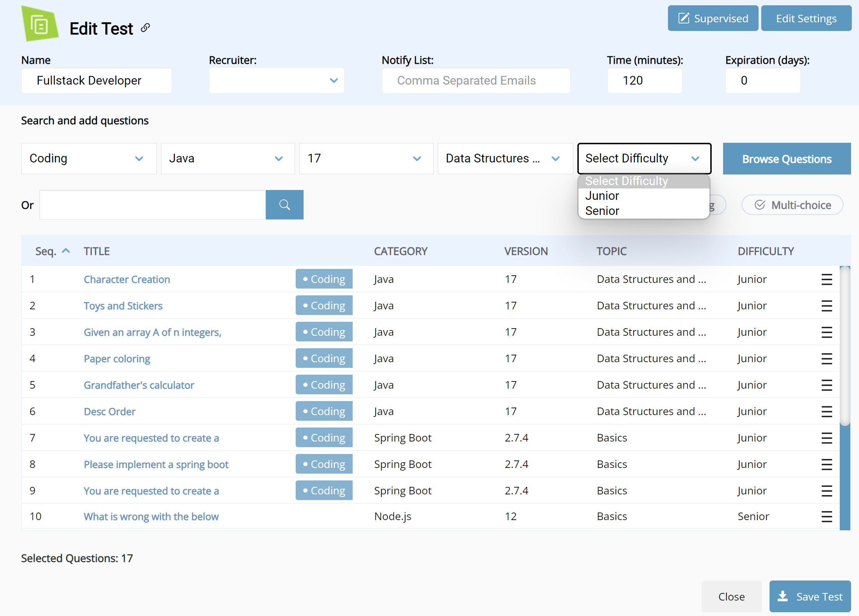Copy the test link via chain icon
Screen dimensions: 859x616
coord(145,28)
